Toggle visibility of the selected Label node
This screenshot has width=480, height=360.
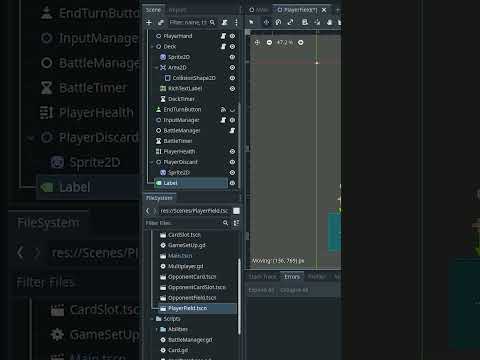232,183
